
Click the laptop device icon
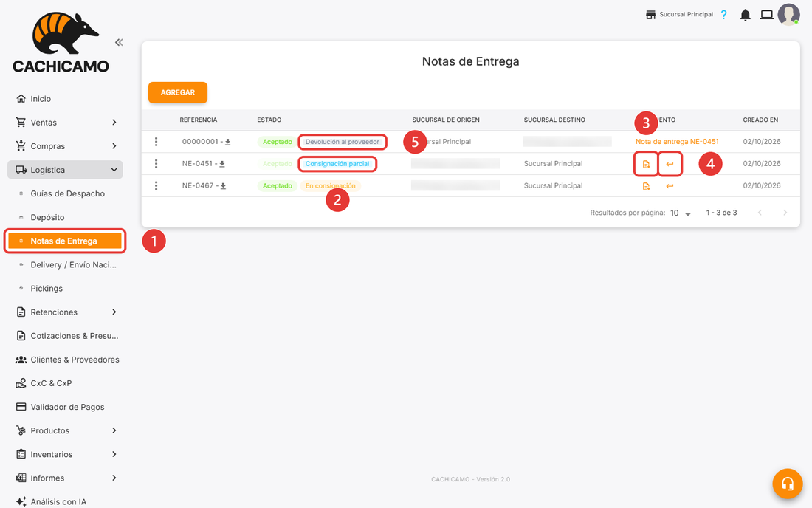coord(766,15)
